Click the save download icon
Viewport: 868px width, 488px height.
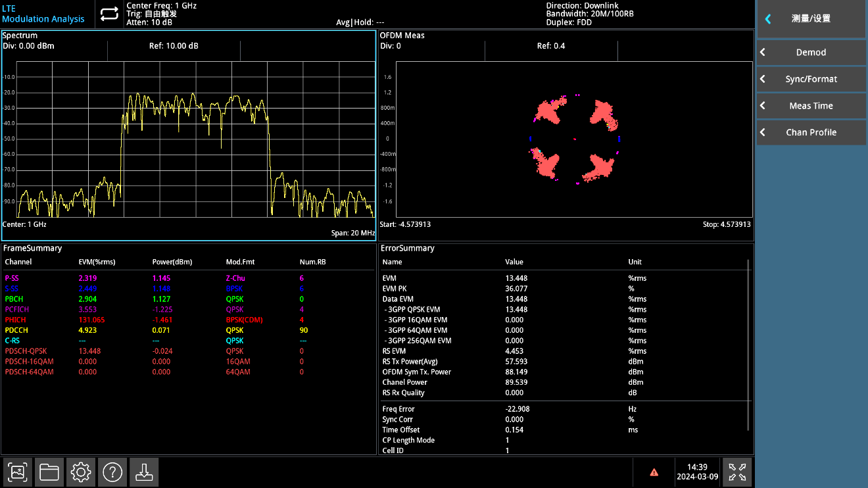(143, 472)
